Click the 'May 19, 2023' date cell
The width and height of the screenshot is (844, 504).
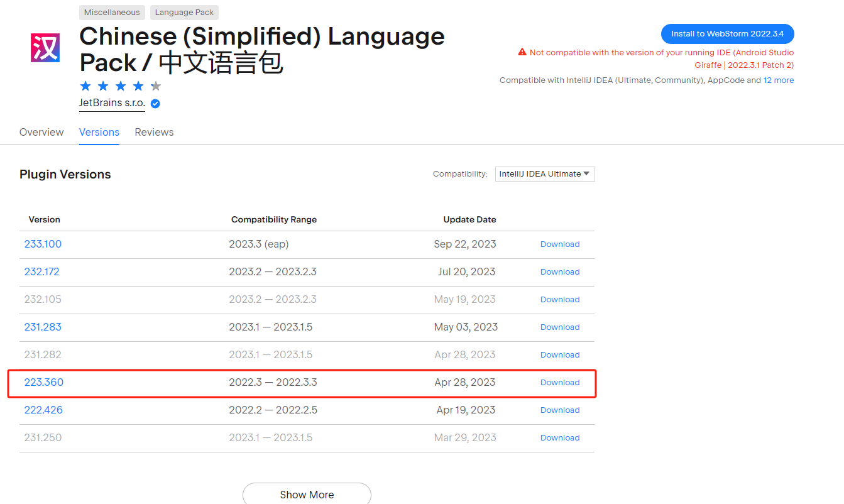[x=465, y=299]
